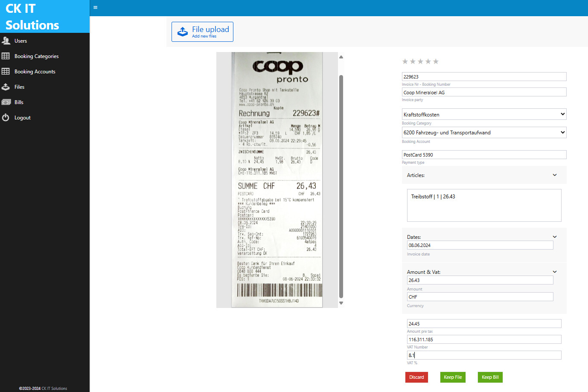Click the Invoice party field Coop Mineraloel AG

pos(484,92)
